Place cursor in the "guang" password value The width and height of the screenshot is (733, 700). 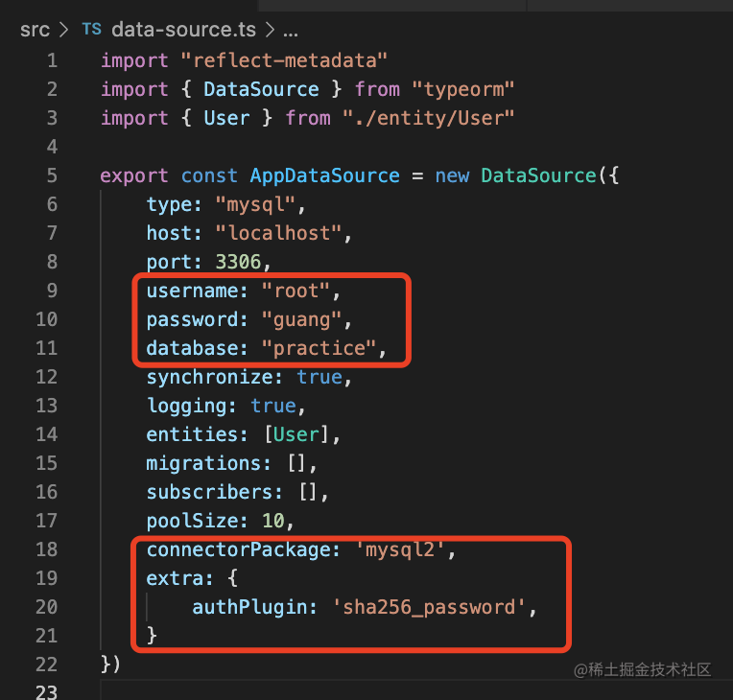[x=300, y=319]
